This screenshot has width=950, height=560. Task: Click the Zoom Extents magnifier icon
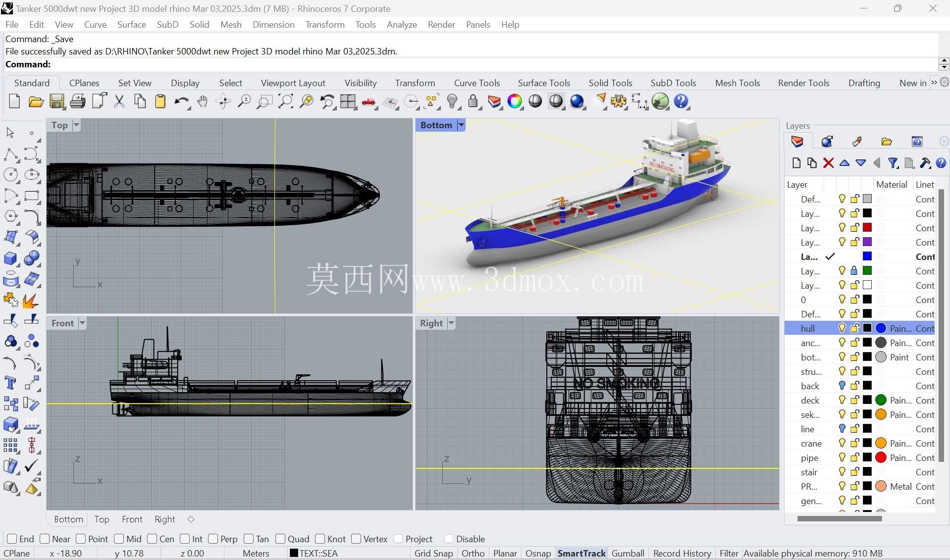click(x=285, y=102)
